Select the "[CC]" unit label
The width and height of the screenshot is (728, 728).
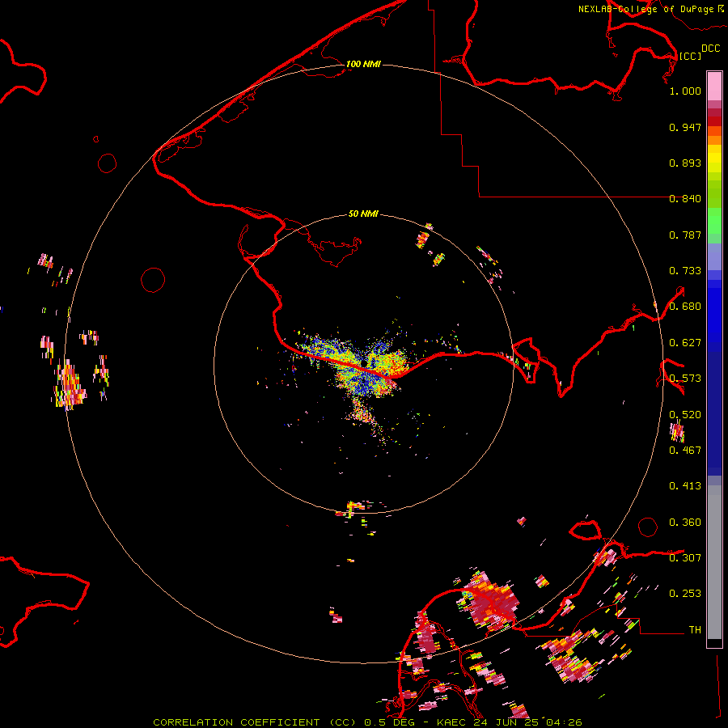pyautogui.click(x=690, y=56)
